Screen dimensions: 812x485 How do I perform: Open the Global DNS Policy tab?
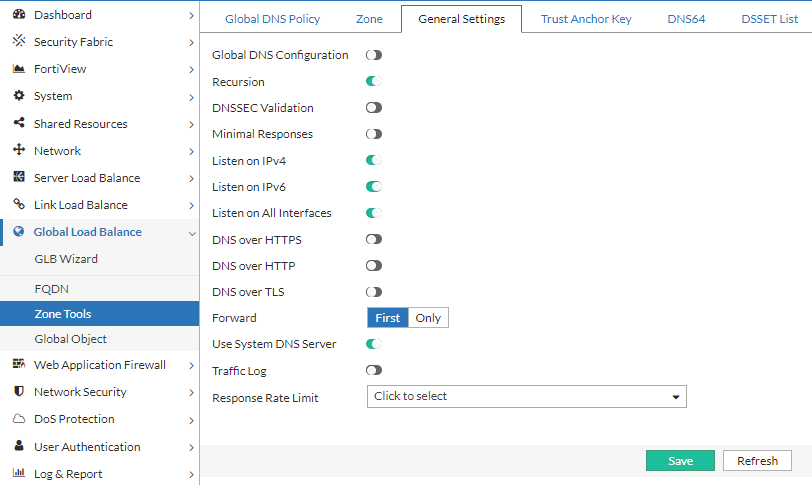pyautogui.click(x=272, y=19)
